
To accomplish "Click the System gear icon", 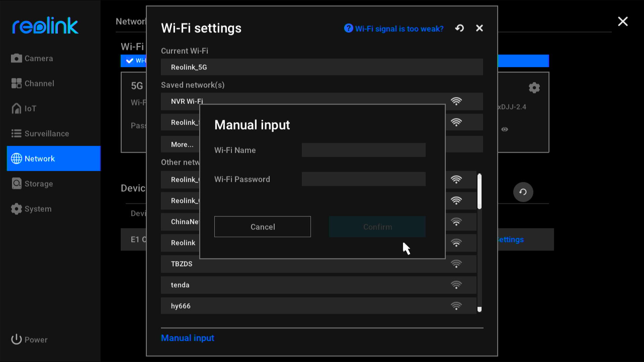I will 16,209.
